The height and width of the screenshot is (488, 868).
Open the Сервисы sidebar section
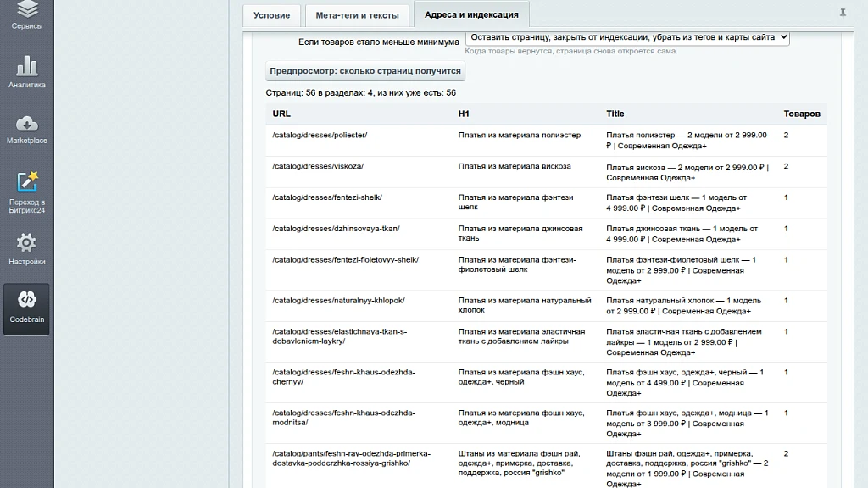coord(26,15)
